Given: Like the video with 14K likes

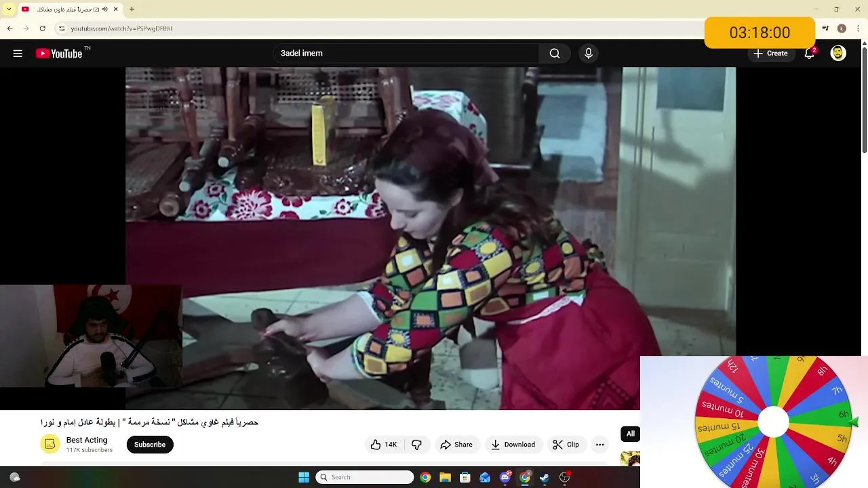Looking at the screenshot, I should 384,445.
